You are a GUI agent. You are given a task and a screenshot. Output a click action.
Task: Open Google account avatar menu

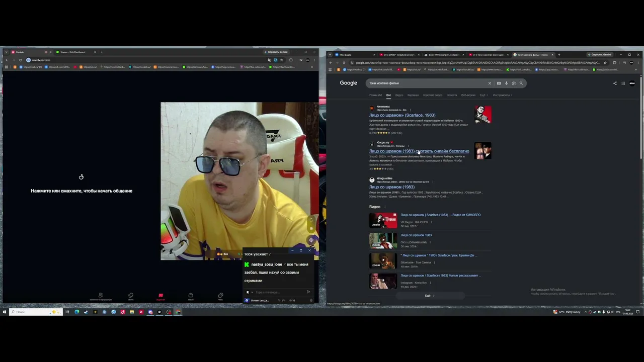tap(632, 83)
